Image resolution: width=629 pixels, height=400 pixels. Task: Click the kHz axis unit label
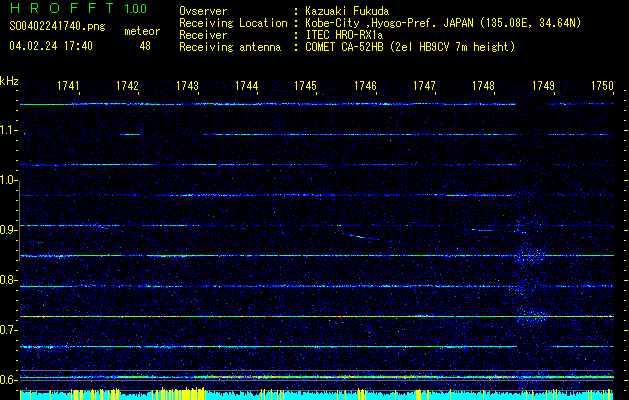(x=9, y=81)
